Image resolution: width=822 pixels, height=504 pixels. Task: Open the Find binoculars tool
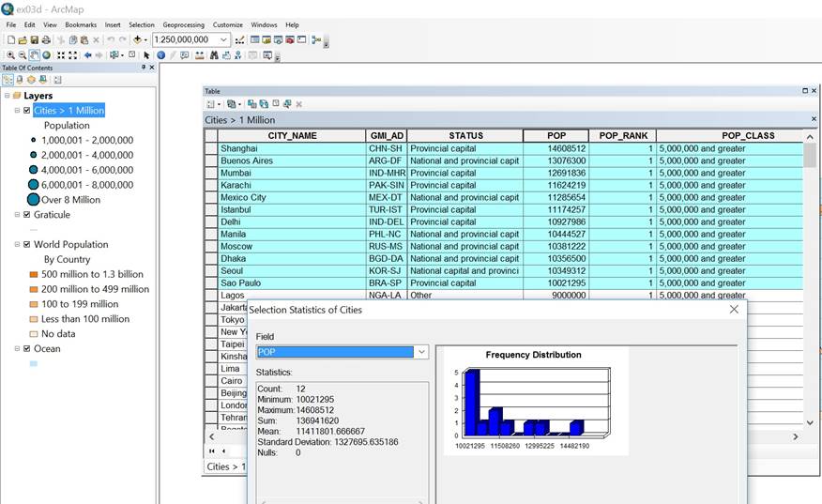(214, 55)
